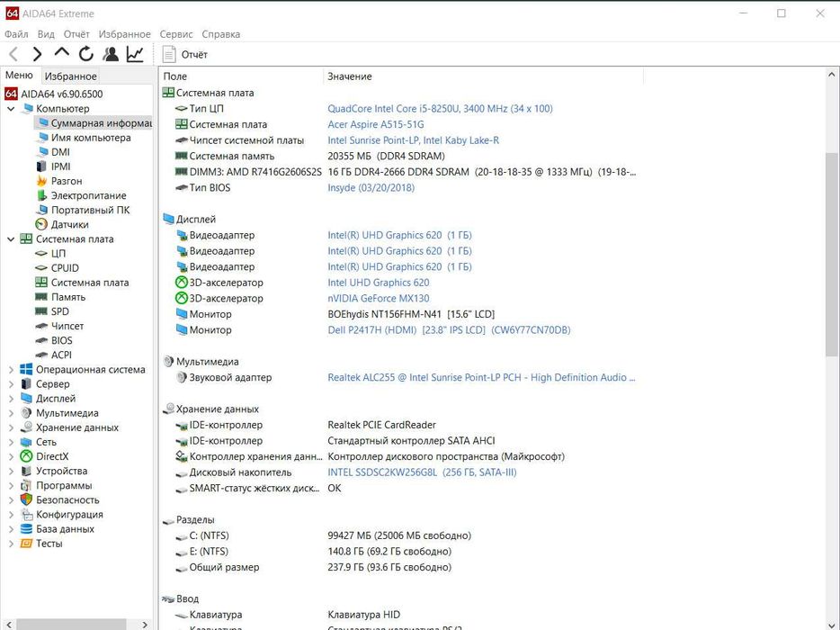Open the Insyde (03/20/2018) BIOS link
This screenshot has width=840, height=630.
point(371,188)
